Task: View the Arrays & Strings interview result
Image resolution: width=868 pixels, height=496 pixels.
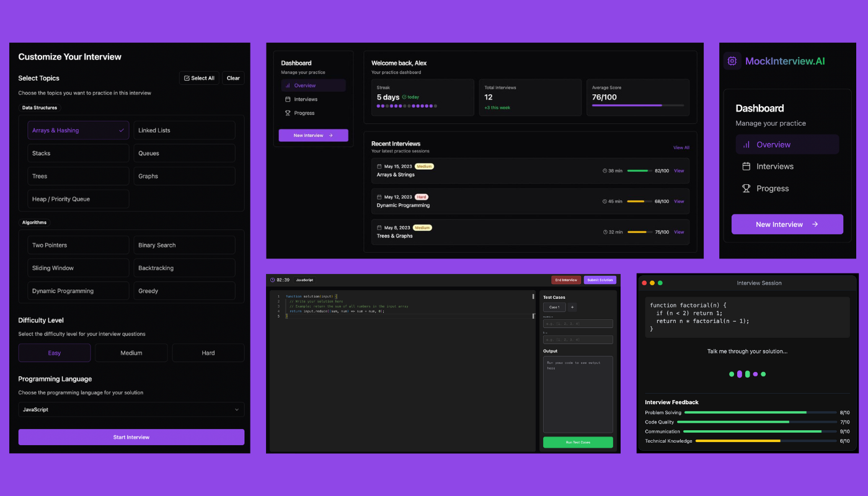Action: 679,170
